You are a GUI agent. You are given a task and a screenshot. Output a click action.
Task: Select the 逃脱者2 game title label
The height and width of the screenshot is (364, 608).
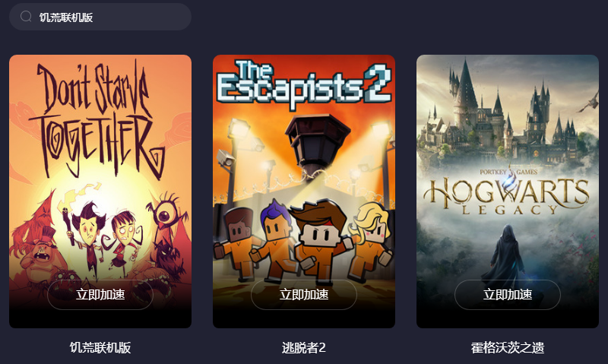(x=304, y=347)
